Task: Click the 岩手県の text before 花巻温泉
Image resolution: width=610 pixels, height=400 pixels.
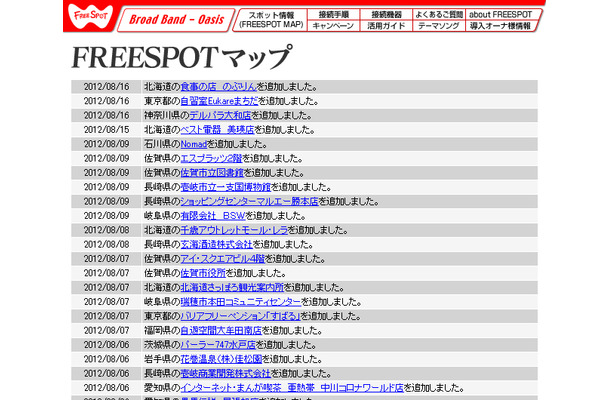Action: (x=162, y=359)
